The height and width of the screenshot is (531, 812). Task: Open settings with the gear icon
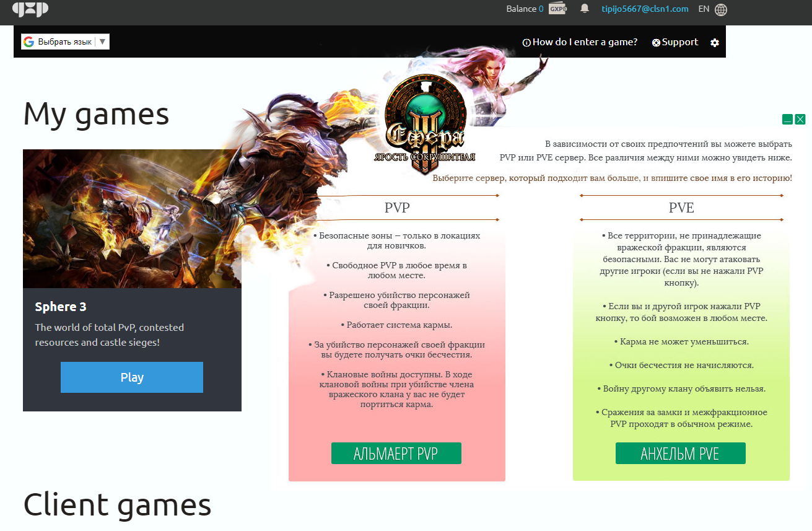[715, 43]
